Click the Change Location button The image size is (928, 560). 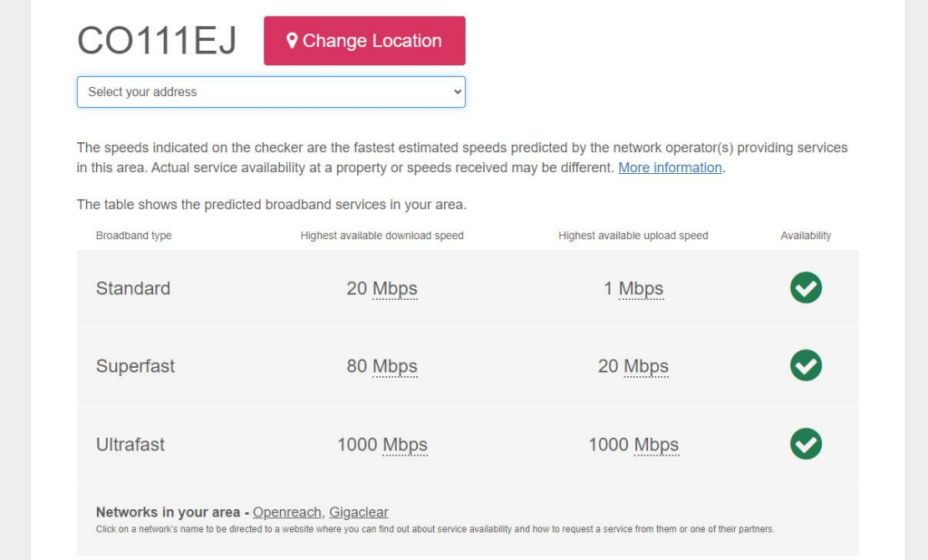364,40
